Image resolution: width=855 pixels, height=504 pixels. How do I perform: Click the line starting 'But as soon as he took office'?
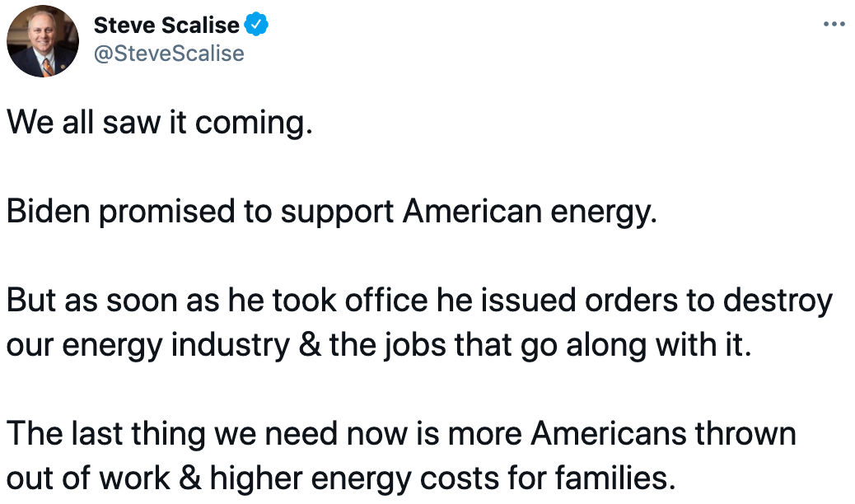click(x=419, y=301)
